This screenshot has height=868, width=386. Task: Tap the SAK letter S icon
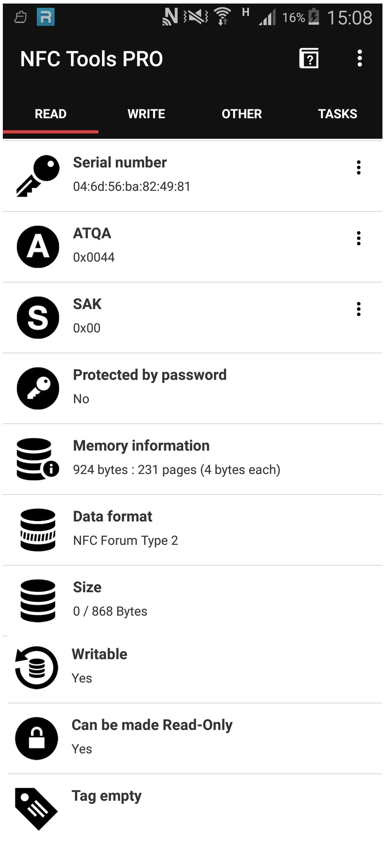click(x=38, y=318)
